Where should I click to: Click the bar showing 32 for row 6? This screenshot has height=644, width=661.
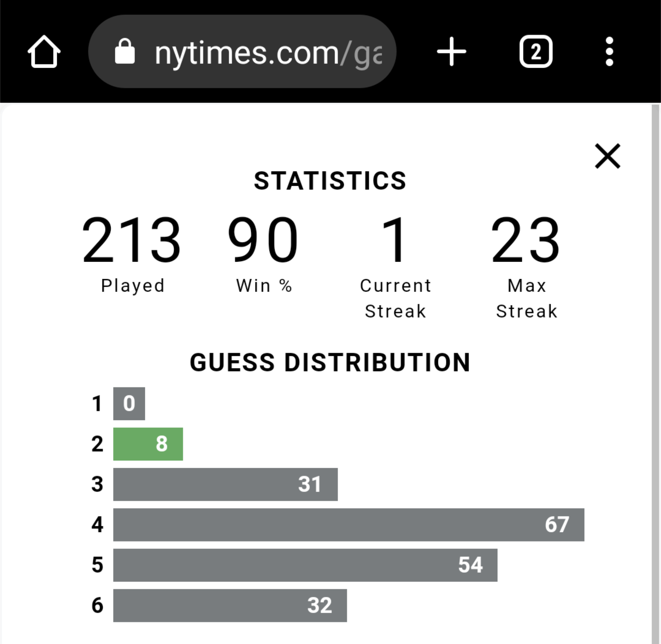point(230,605)
